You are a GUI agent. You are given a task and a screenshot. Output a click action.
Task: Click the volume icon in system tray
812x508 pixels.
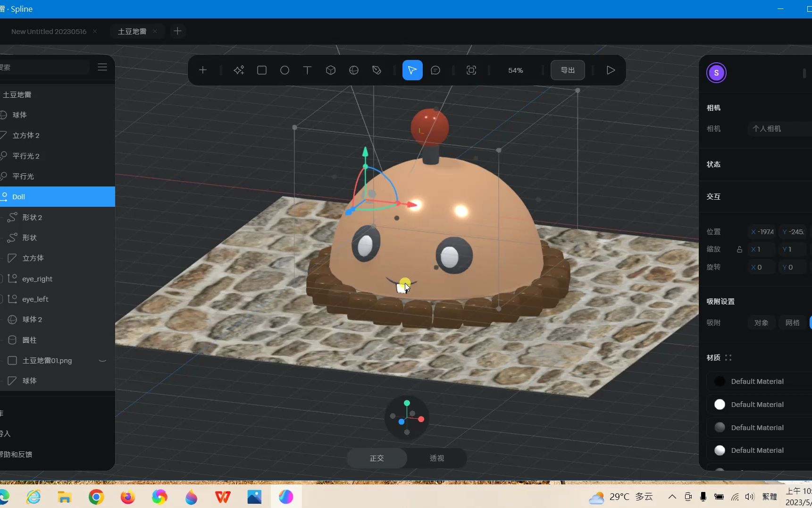pos(750,497)
